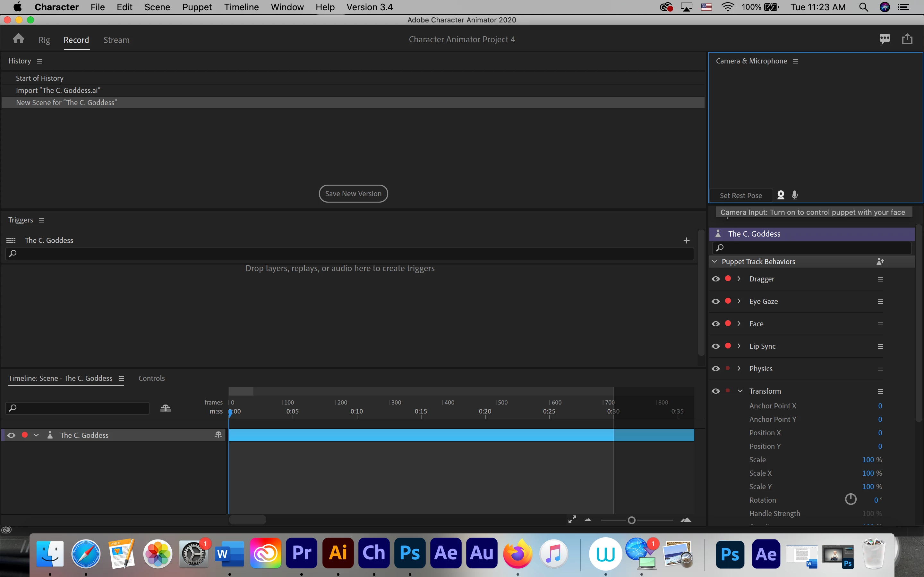Open the share/export icon top right
Viewport: 924px width, 577px height.
907,39
